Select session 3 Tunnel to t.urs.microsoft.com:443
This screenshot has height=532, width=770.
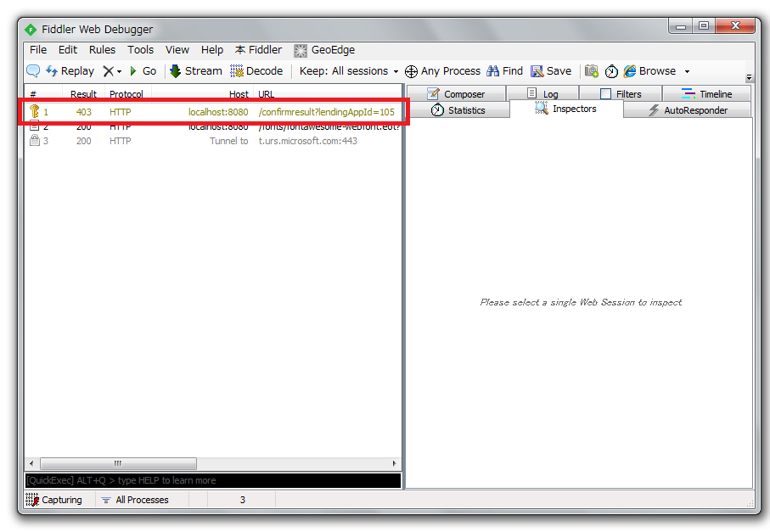click(213, 141)
